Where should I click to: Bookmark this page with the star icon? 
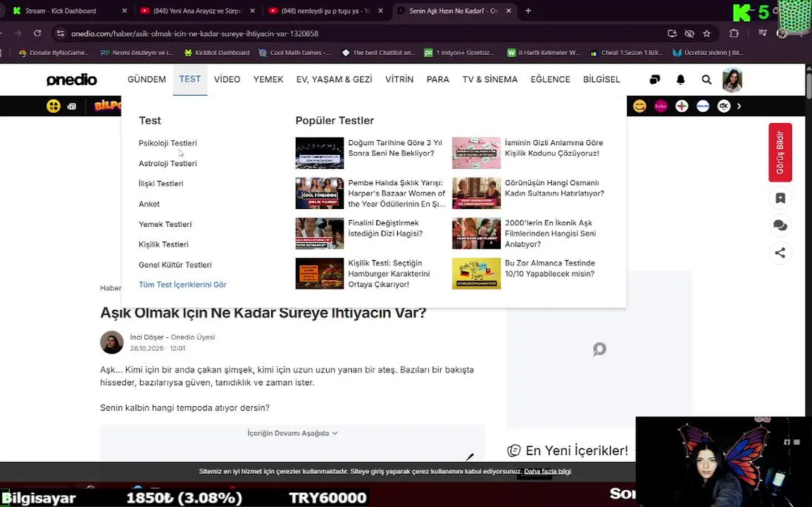click(x=707, y=33)
